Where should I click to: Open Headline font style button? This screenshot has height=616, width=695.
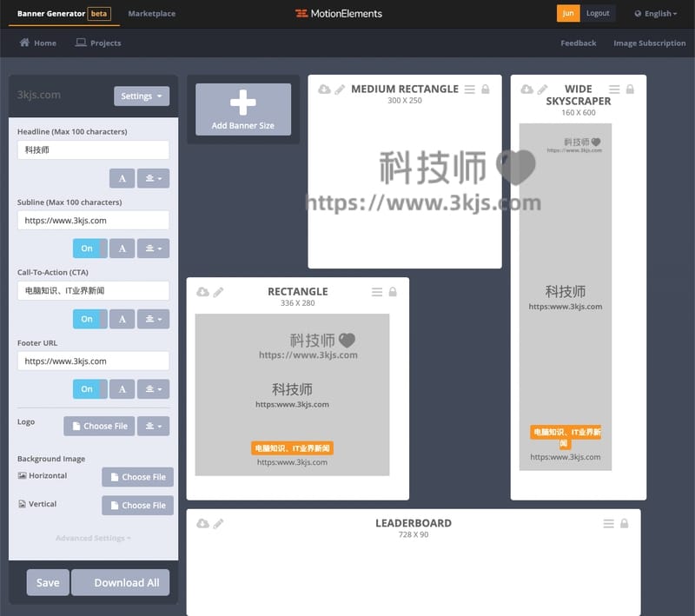tap(122, 179)
